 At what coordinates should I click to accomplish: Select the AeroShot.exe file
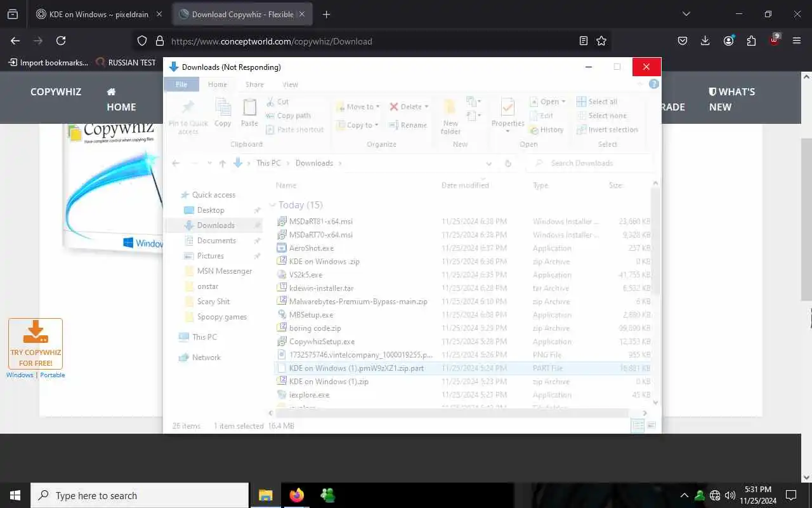pyautogui.click(x=311, y=248)
